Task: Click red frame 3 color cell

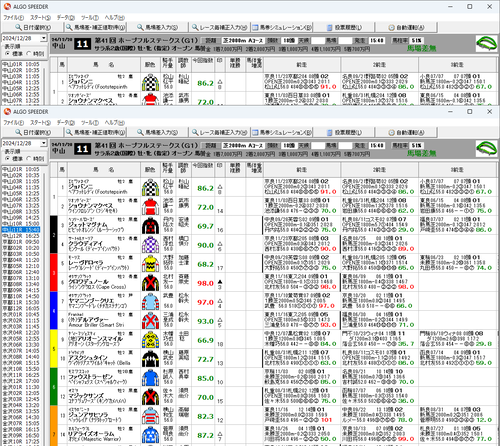Action: click(x=54, y=273)
